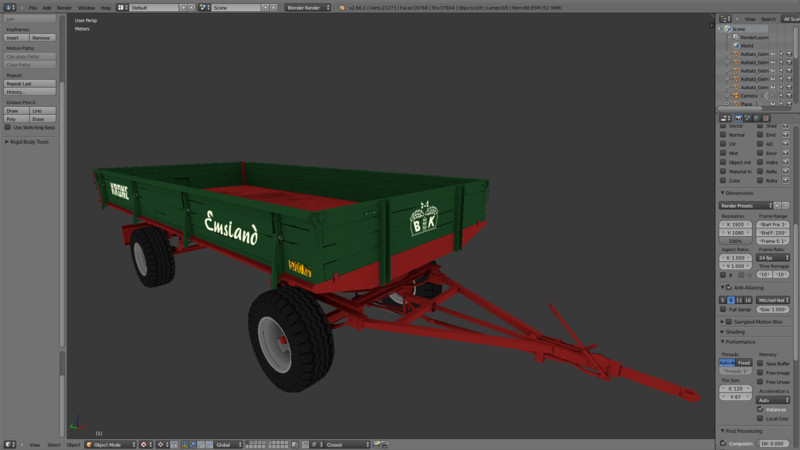
Task: Select the translate manipulator arrow icon
Action: click(193, 445)
